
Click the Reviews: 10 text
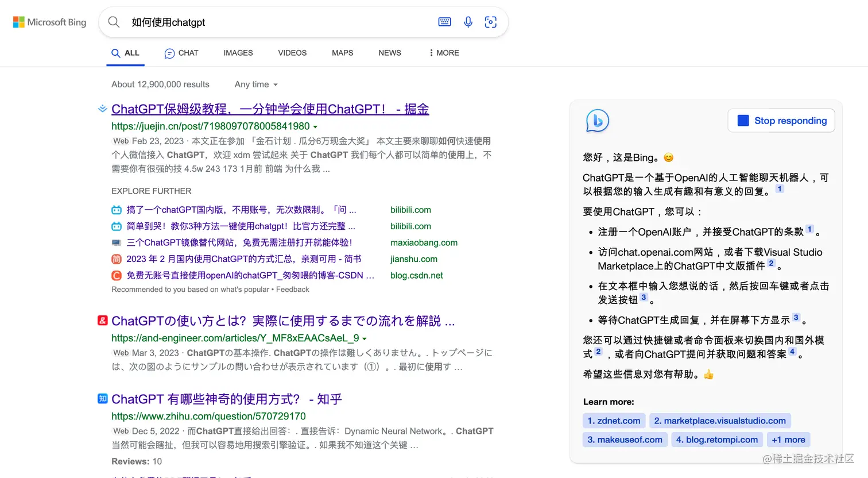[x=137, y=461]
